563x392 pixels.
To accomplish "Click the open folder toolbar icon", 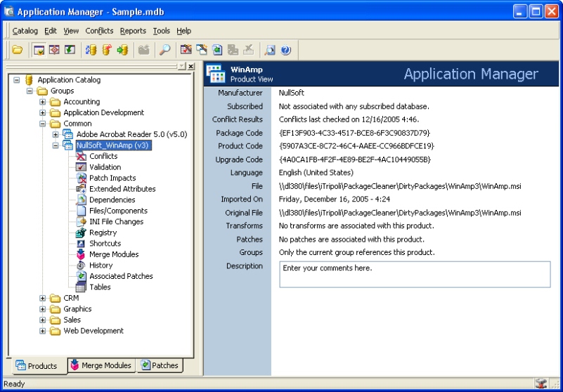I will pos(18,50).
